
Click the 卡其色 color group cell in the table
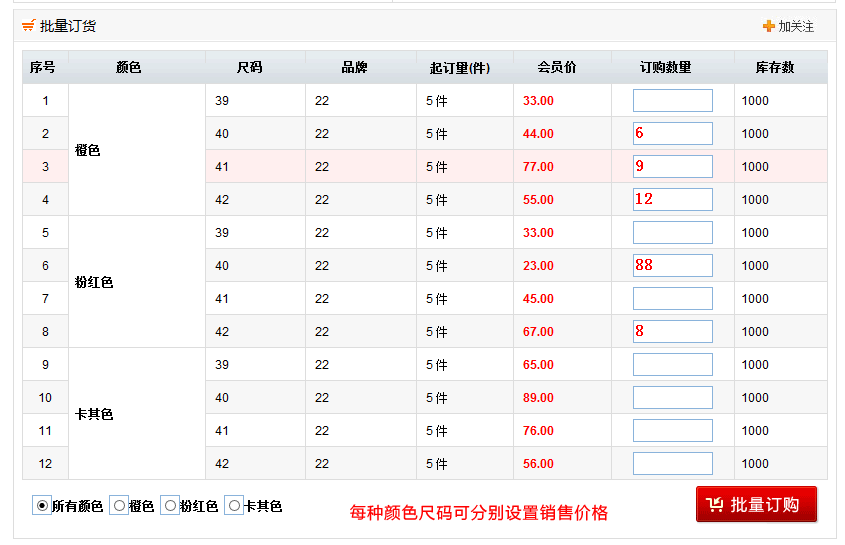(137, 414)
